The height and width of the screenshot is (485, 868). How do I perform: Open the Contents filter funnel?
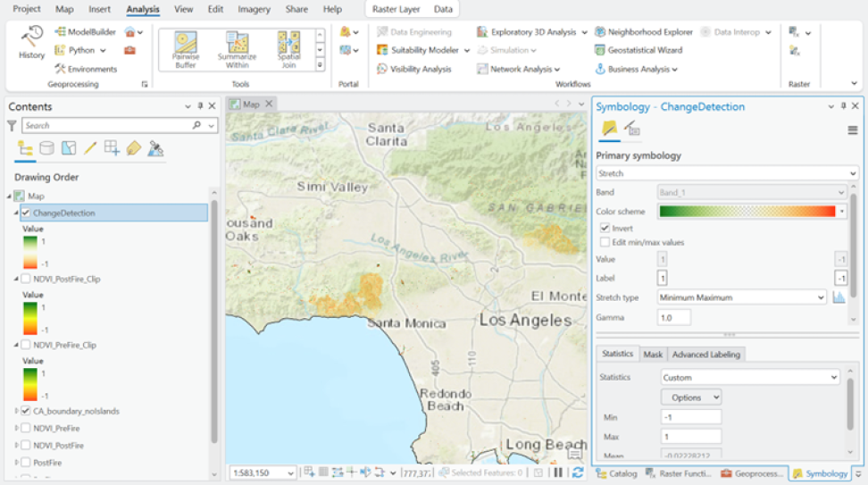[12, 126]
